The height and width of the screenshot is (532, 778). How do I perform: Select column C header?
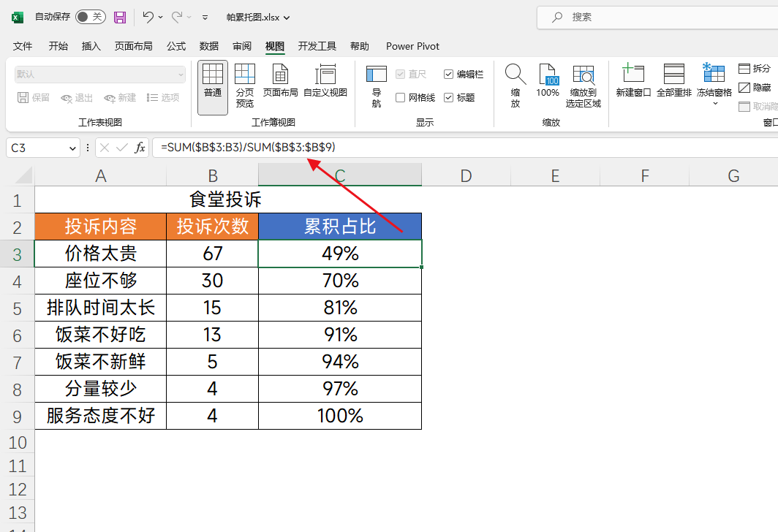(340, 175)
